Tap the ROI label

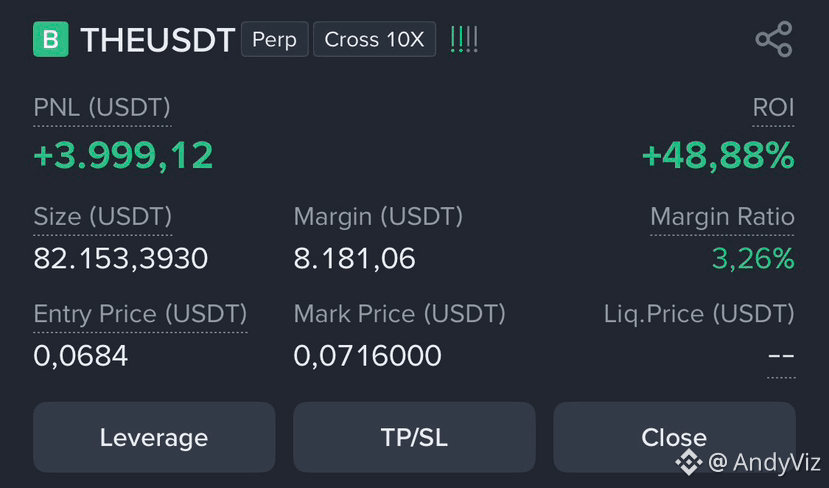pyautogui.click(x=773, y=107)
